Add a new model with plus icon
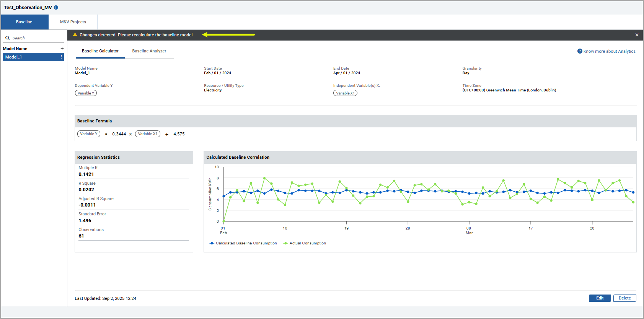644x319 pixels. tap(62, 49)
